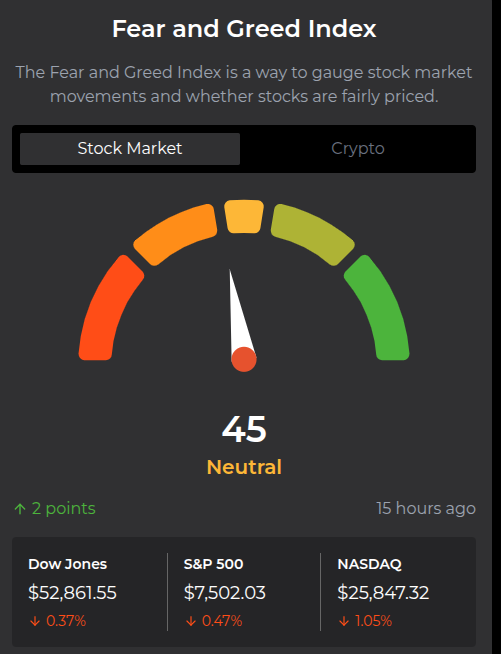This screenshot has height=654, width=501.
Task: Click the green up arrow beside 2 points
Action: point(20,509)
